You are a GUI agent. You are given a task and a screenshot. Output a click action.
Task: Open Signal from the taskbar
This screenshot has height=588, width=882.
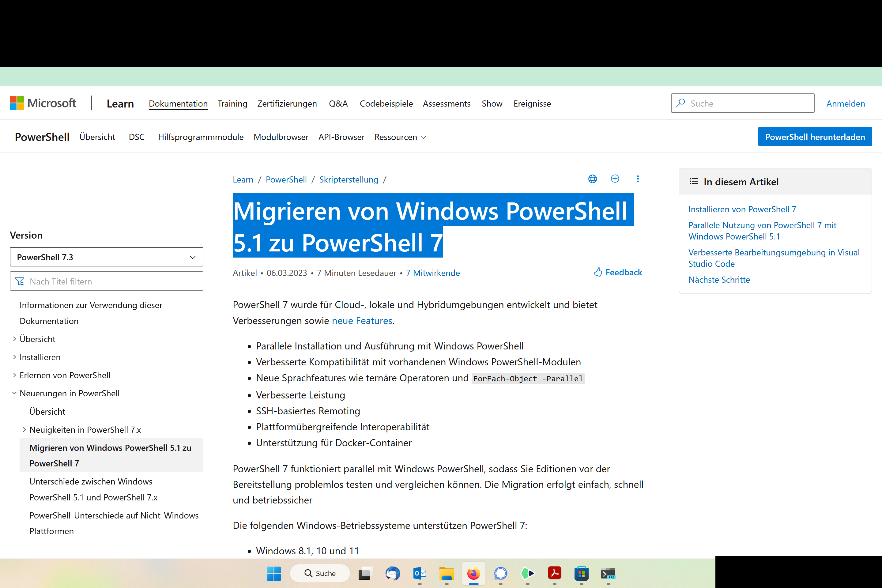(501, 573)
